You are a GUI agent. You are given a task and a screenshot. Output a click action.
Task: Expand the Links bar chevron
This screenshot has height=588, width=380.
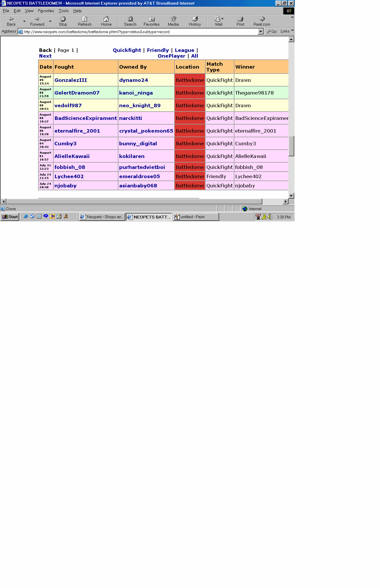292,30
